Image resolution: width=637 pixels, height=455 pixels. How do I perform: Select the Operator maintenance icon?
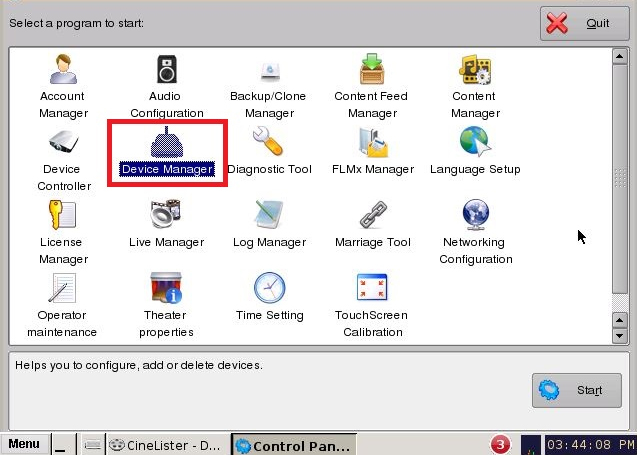coord(62,288)
